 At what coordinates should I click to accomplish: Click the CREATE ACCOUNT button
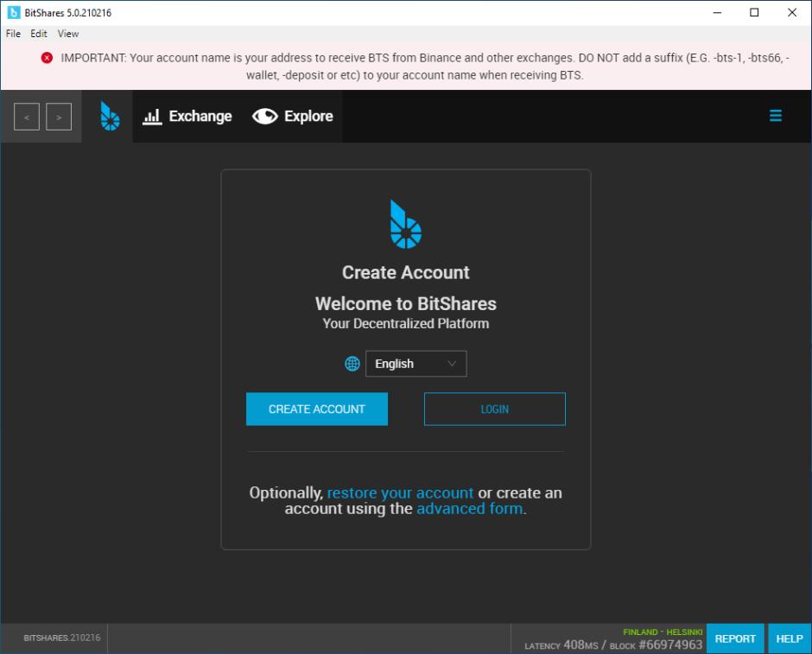click(x=316, y=409)
